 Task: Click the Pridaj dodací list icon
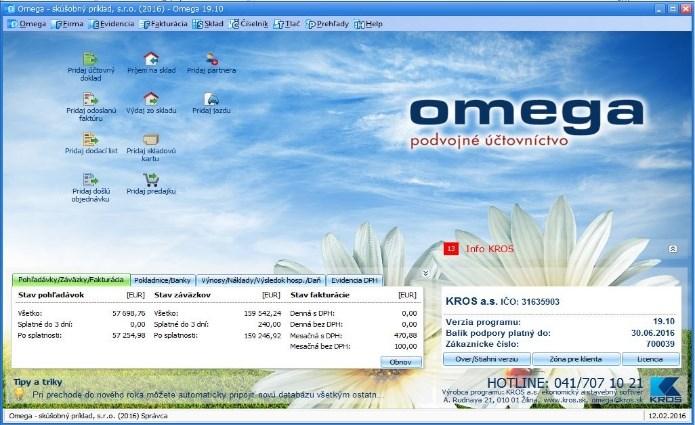point(90,139)
